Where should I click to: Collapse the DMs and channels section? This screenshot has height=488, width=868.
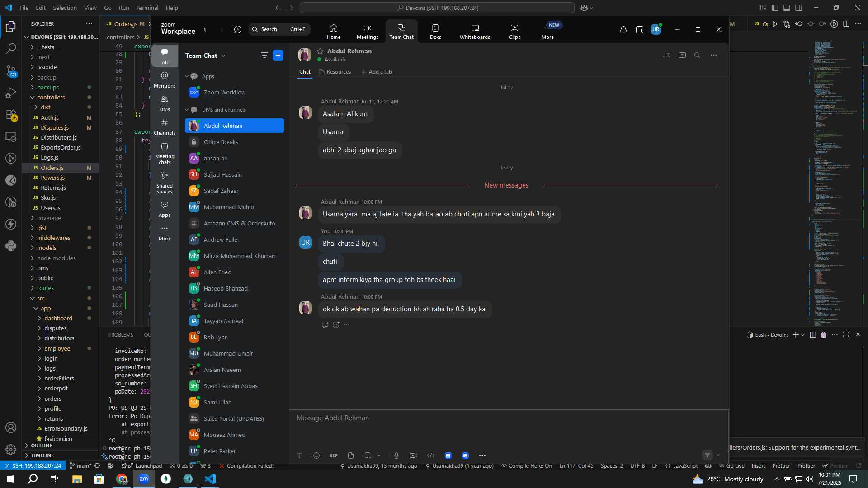[x=186, y=110]
